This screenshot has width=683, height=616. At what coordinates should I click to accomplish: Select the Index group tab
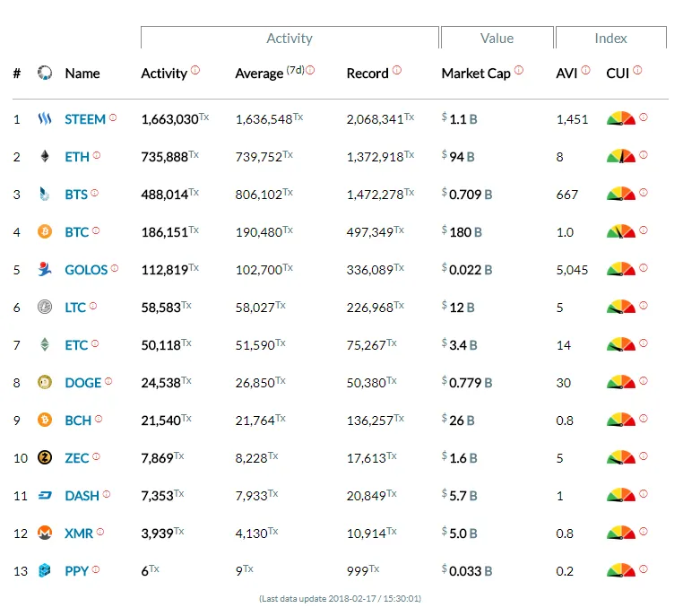point(610,38)
